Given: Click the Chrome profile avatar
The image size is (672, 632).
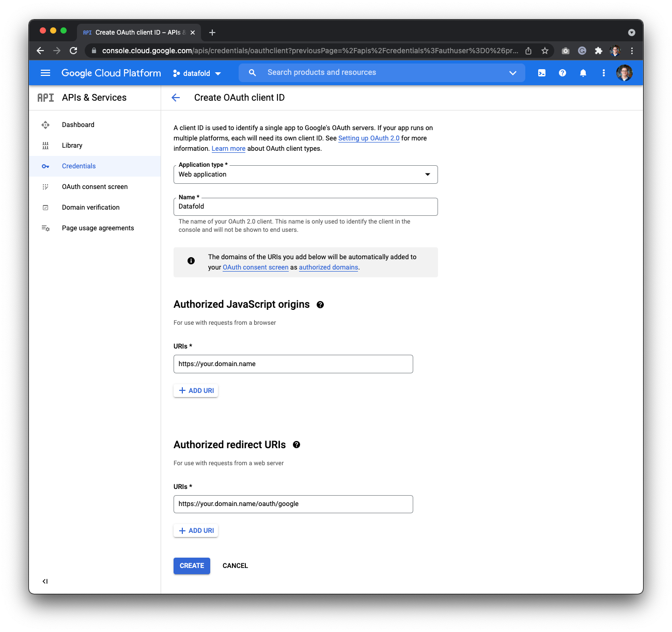Looking at the screenshot, I should pyautogui.click(x=615, y=51).
